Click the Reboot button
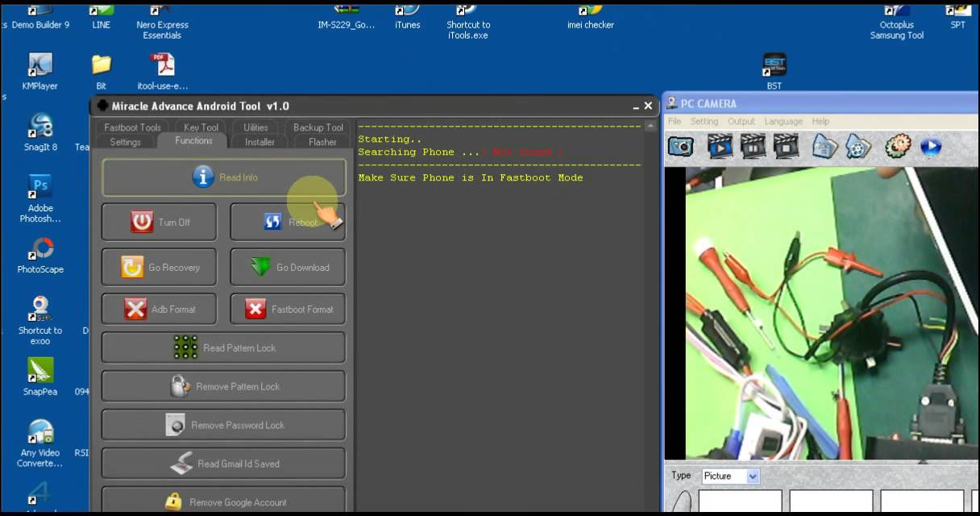This screenshot has width=980, height=516. point(288,222)
